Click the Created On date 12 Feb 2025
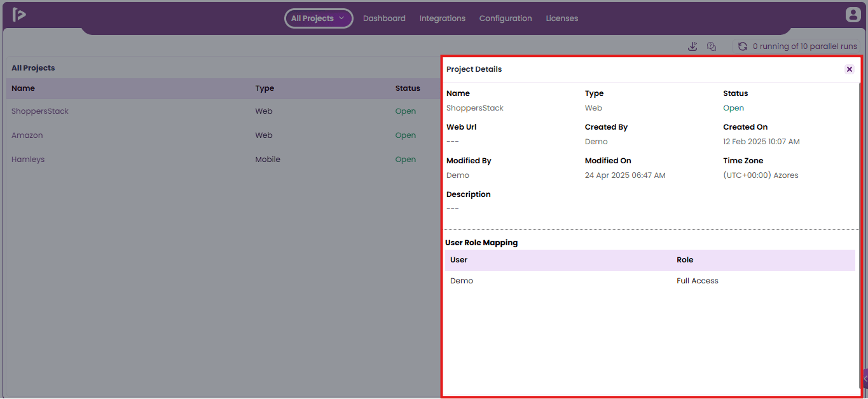Screen dimensions: 868x399 [761, 142]
